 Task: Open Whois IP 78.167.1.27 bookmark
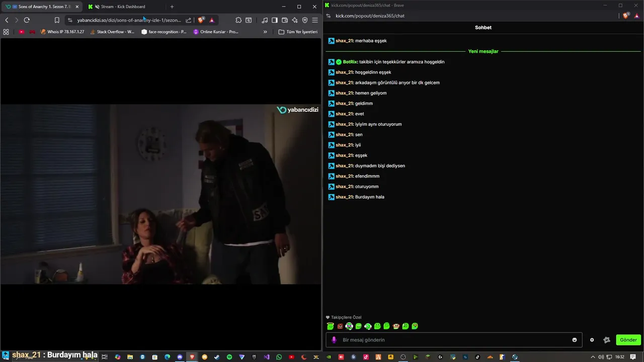click(x=62, y=32)
